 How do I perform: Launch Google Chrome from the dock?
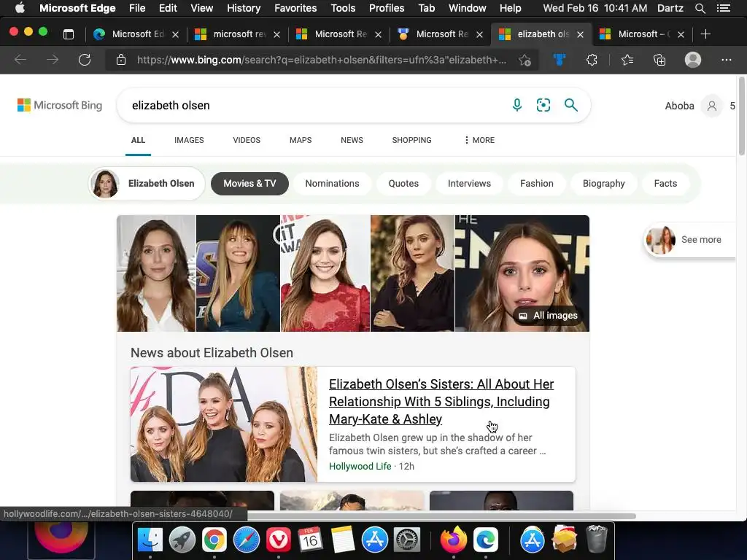(214, 540)
